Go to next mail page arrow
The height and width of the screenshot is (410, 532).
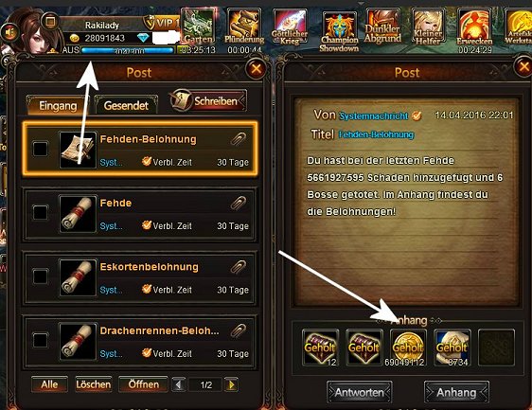(x=231, y=384)
